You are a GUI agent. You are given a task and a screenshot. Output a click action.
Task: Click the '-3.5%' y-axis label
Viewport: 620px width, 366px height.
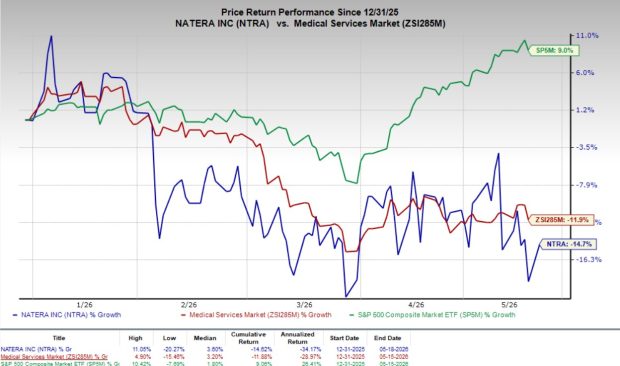587,147
